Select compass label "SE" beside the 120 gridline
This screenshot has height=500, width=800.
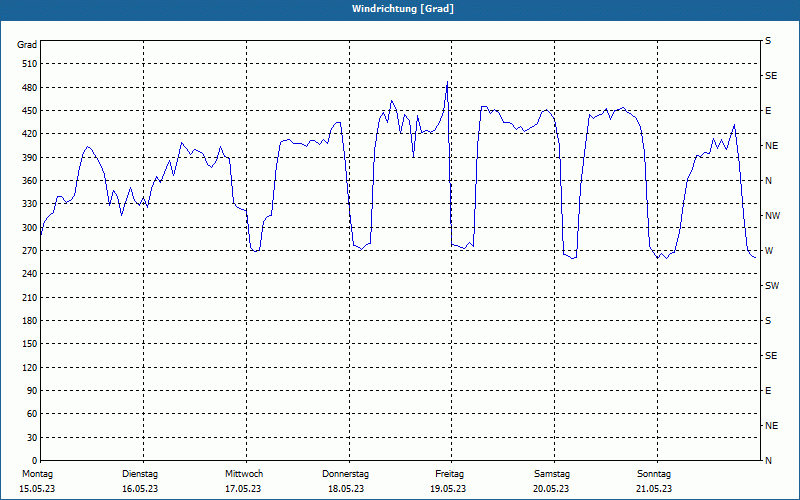771,356
